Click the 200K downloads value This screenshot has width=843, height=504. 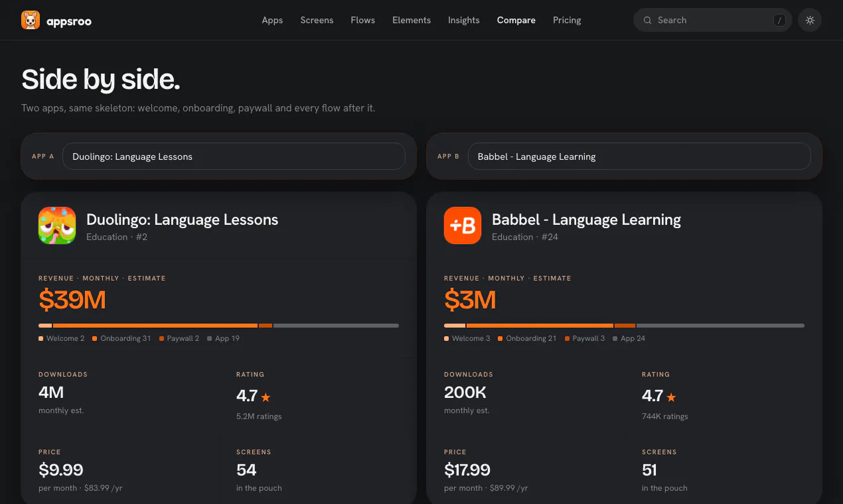[x=465, y=392]
